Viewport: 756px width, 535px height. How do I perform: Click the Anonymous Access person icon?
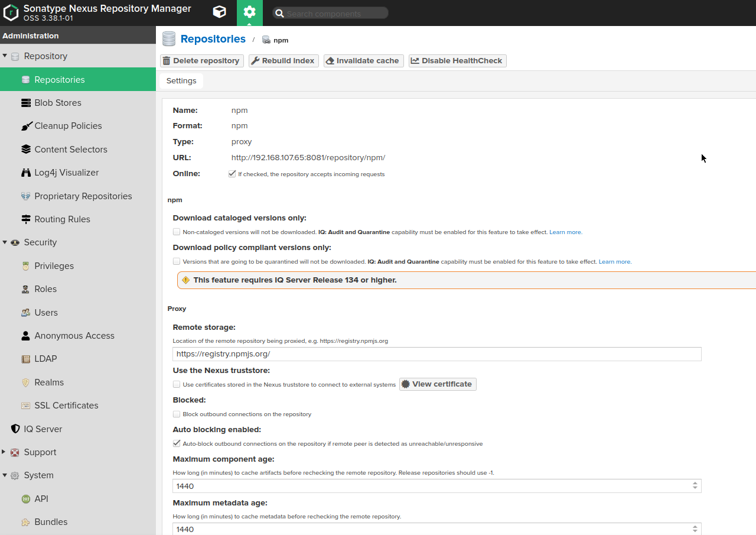pyautogui.click(x=25, y=336)
